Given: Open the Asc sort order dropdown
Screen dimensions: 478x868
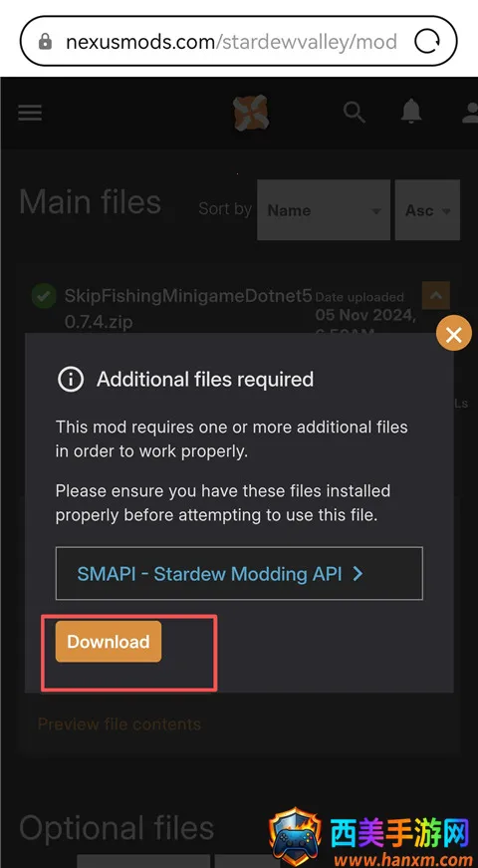Looking at the screenshot, I should pyautogui.click(x=427, y=210).
